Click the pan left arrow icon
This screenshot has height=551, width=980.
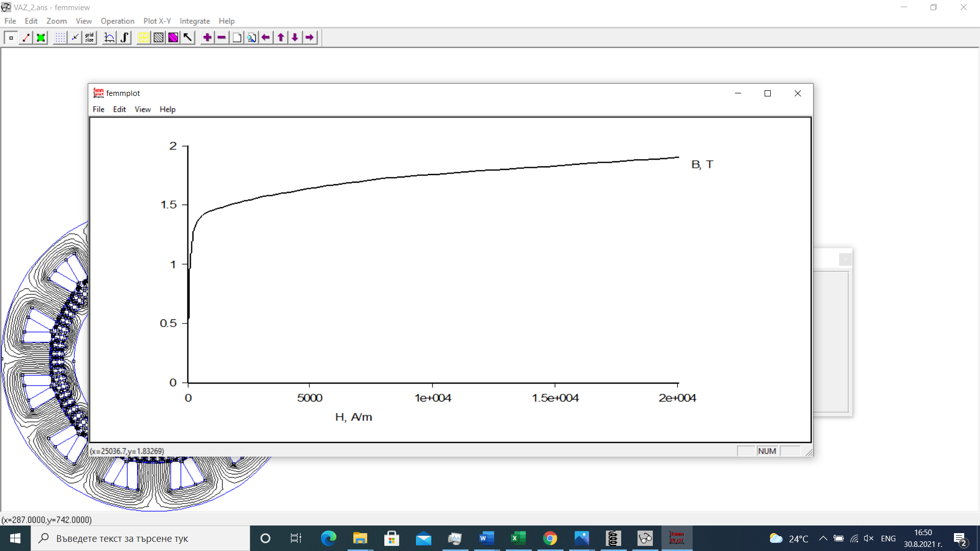tap(266, 37)
